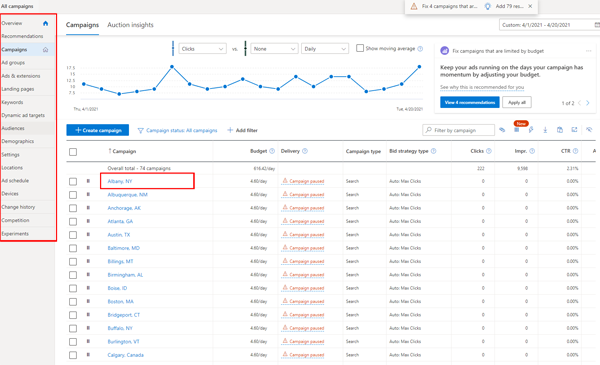Click the help icon beside Delivery column

click(305, 151)
